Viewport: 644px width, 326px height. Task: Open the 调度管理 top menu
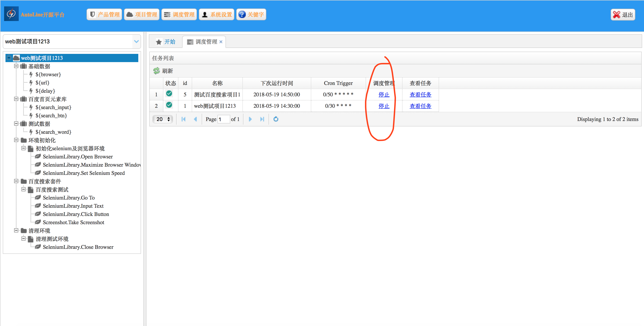(x=179, y=15)
